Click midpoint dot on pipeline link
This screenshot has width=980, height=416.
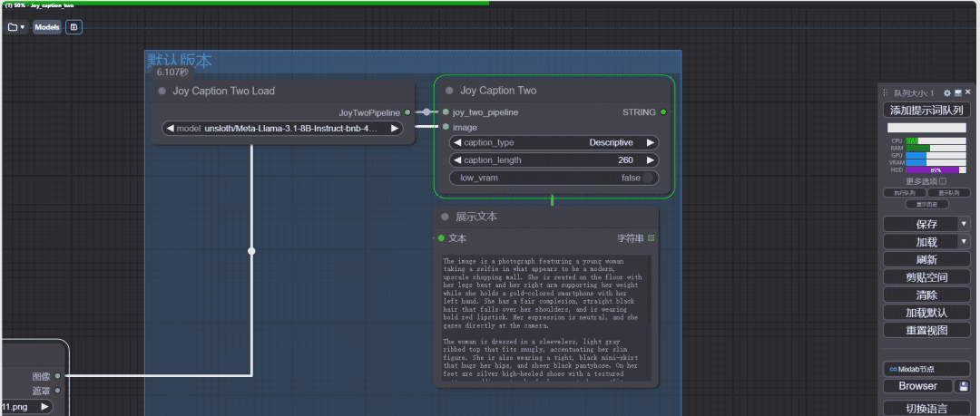[426, 112]
